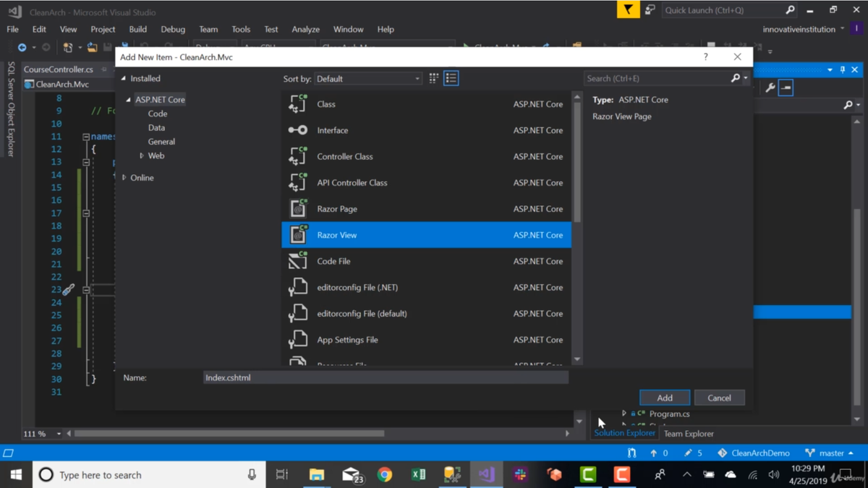Click the pull requests status bar icon
The height and width of the screenshot is (488, 868).
click(x=631, y=453)
